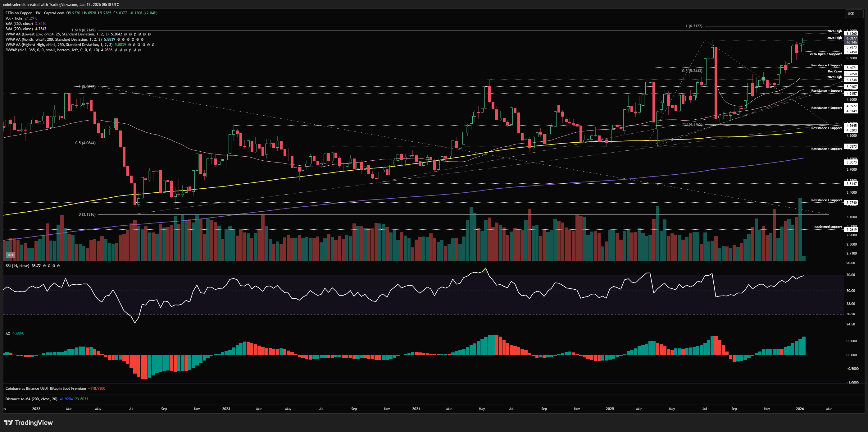Click the 2026 Open > Support? text label
Screen dimensions: 868x432
click(x=825, y=54)
